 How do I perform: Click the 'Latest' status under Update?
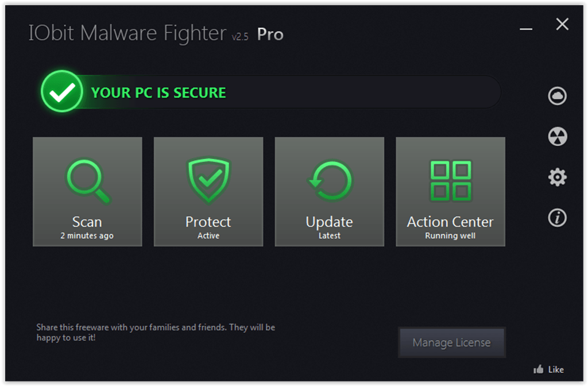pyautogui.click(x=330, y=236)
